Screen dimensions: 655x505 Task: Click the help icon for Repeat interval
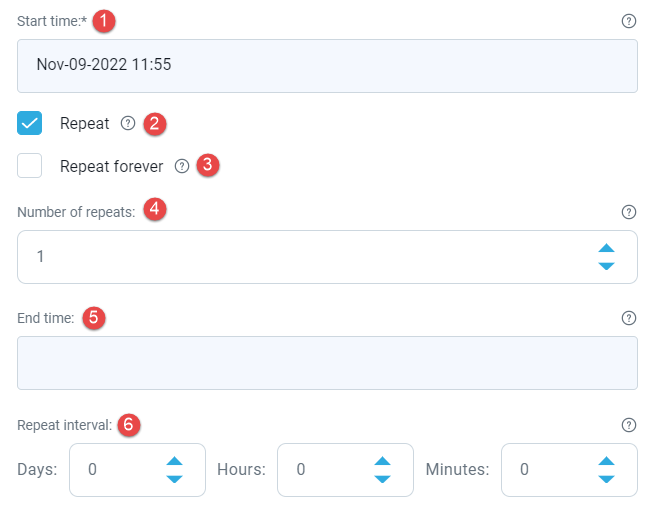coord(628,425)
